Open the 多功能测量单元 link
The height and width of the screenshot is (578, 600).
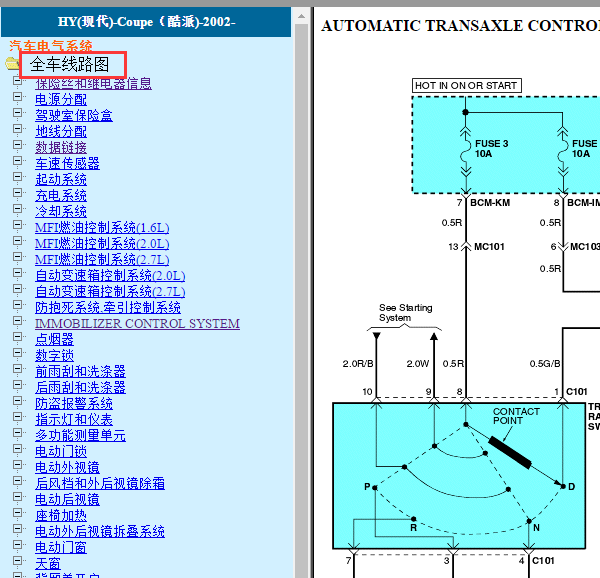point(80,436)
